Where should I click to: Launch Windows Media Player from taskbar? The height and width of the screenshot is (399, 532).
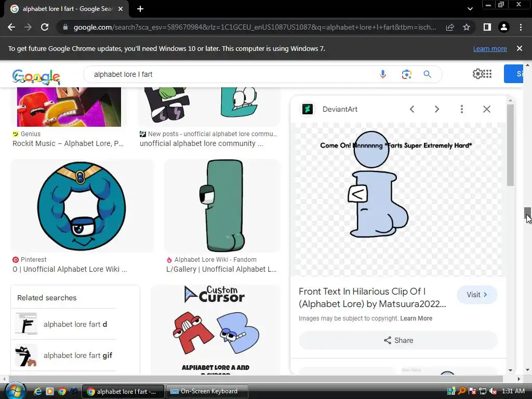click(x=49, y=391)
